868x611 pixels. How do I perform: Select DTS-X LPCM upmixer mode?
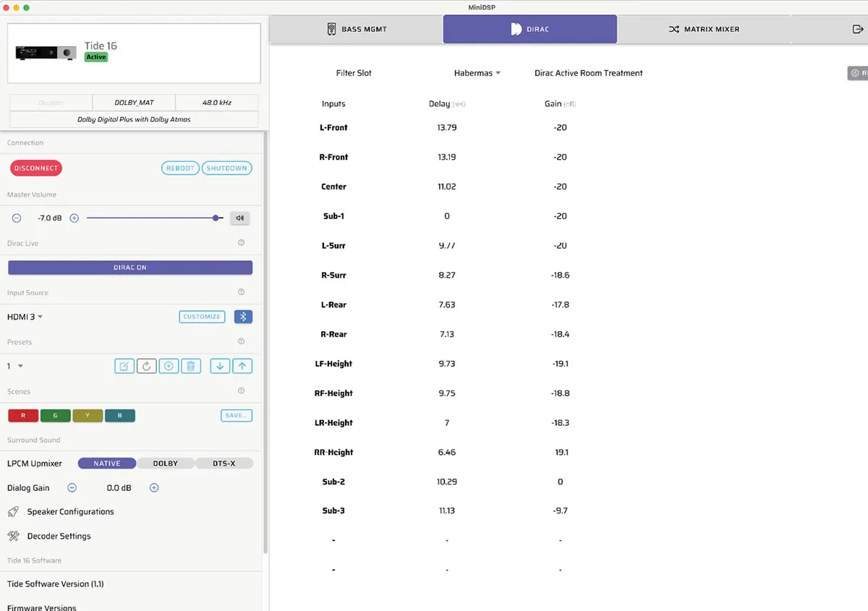point(224,463)
